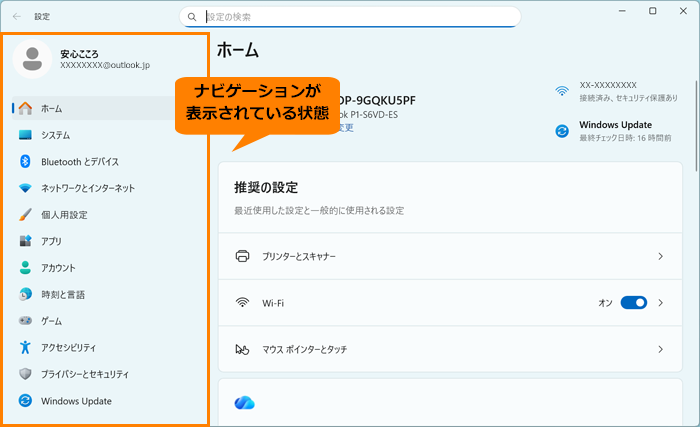Click the Wi-Fi status icon at top right
The width and height of the screenshot is (700, 427).
pos(562,91)
